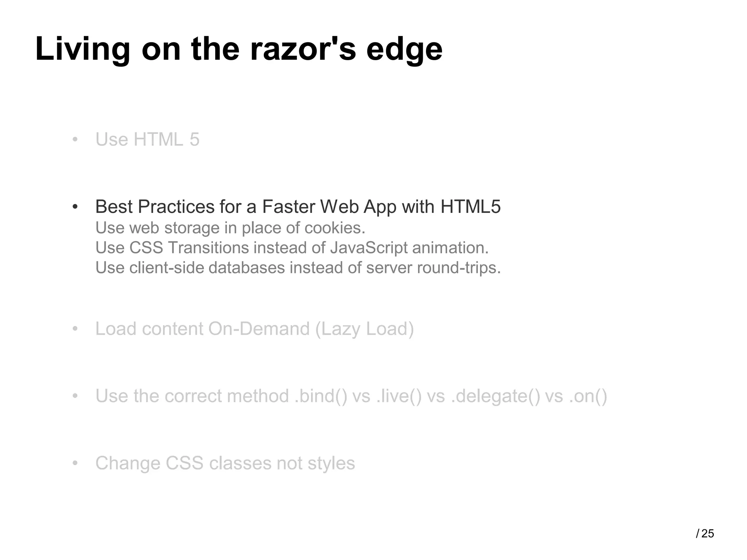
Task: Click the bullet dot before "Load content On-Demand"
Action: [x=75, y=329]
